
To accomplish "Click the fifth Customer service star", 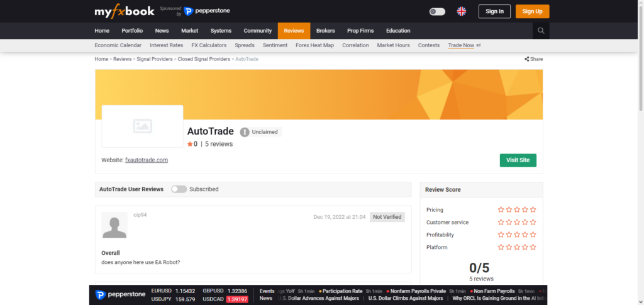I will [x=533, y=222].
